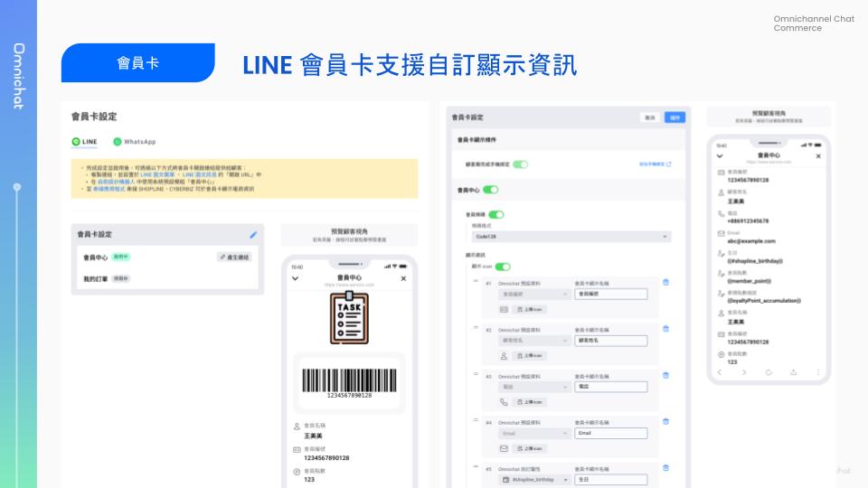Remove row #5 using the trash icon

(665, 468)
